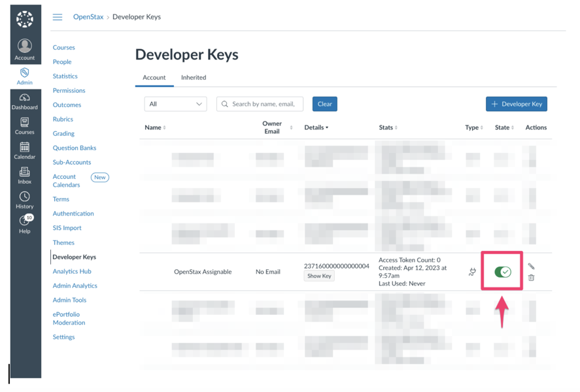Sort keys using the Details dropdown arrow

326,127
